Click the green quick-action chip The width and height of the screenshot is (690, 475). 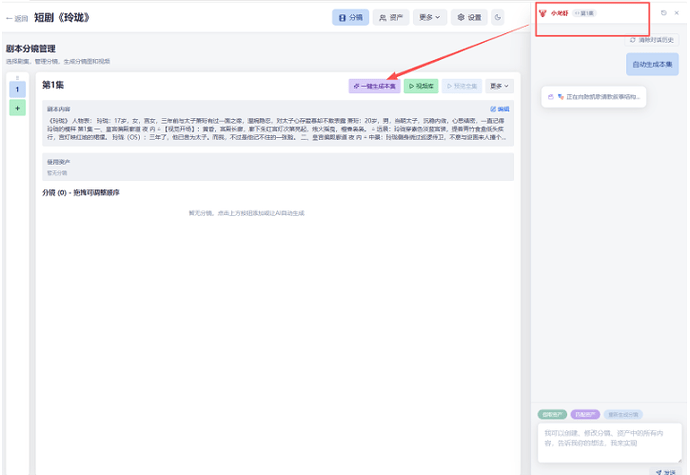pos(552,414)
